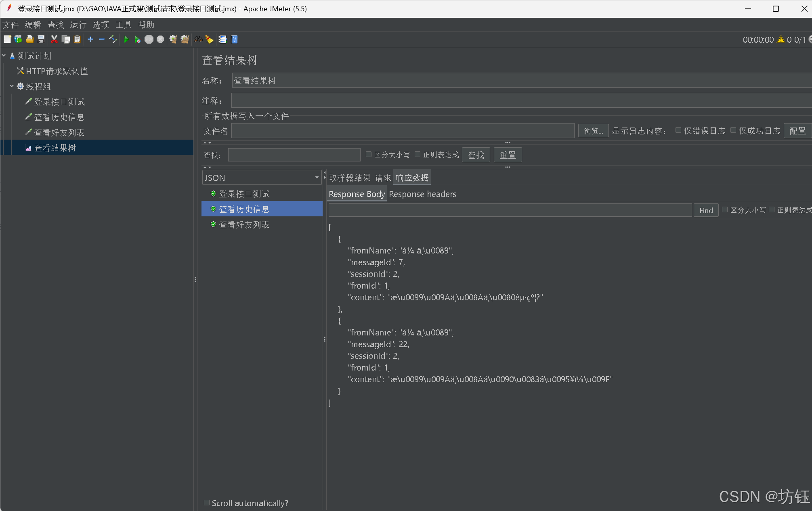Image resolution: width=812 pixels, height=511 pixels.
Task: Click green shield icon beside 登录接口测试 result
Action: tap(213, 194)
